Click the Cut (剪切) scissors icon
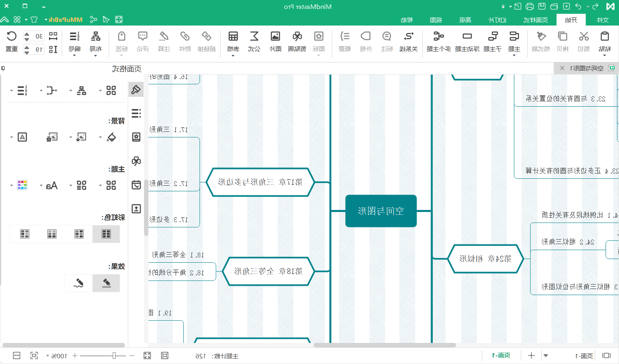The height and width of the screenshot is (364, 619). 584,36
